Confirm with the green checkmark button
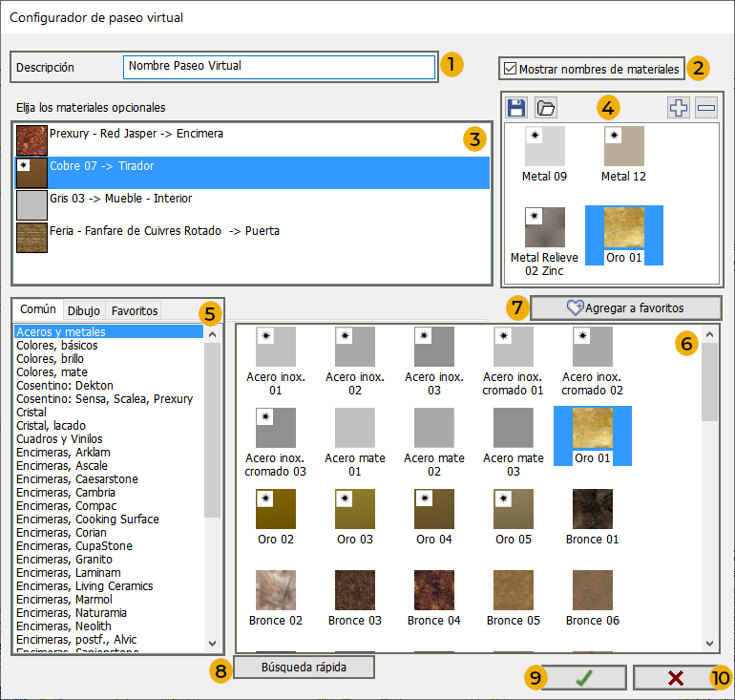 pos(581,677)
